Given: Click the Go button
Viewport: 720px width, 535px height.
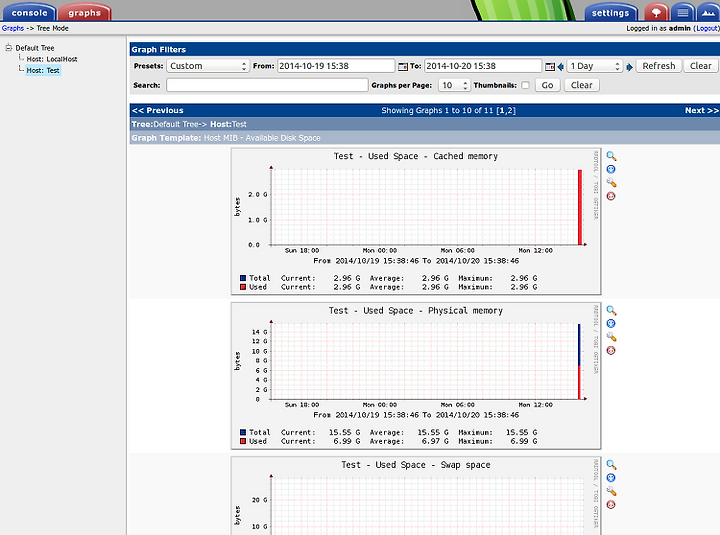Looking at the screenshot, I should click(547, 85).
